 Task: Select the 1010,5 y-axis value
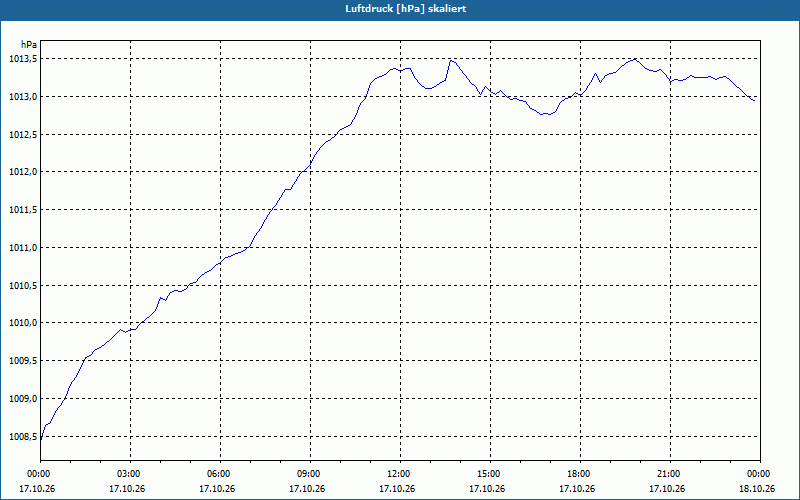pos(23,285)
